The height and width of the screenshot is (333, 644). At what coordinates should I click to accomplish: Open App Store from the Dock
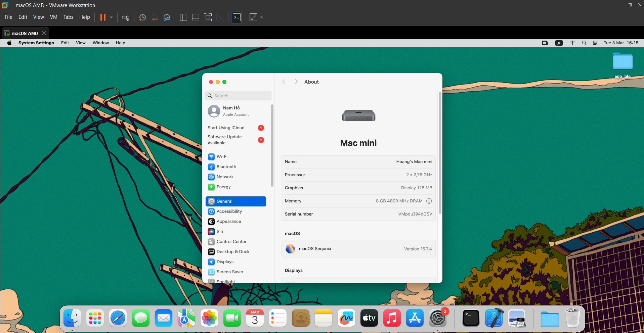coord(415,318)
